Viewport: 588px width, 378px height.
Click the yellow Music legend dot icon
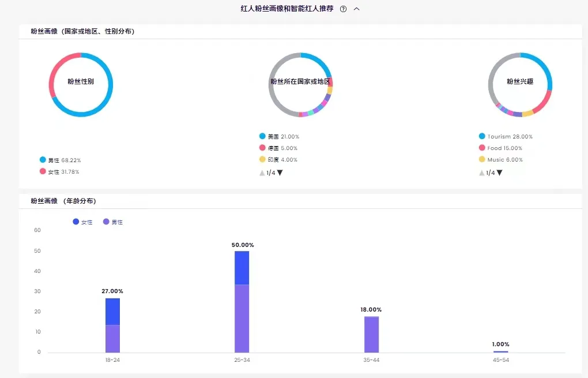click(x=482, y=159)
